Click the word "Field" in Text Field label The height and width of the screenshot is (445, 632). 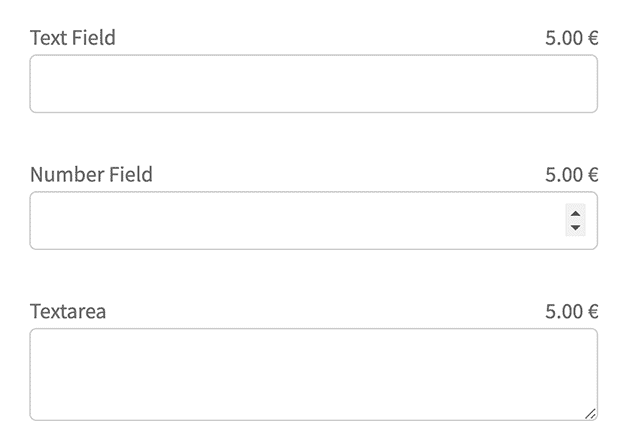94,38
